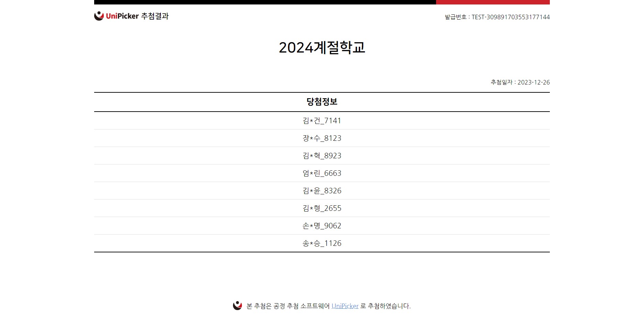Click the red segment of top bar
Viewport: 644px width, 319px height.
493,2
